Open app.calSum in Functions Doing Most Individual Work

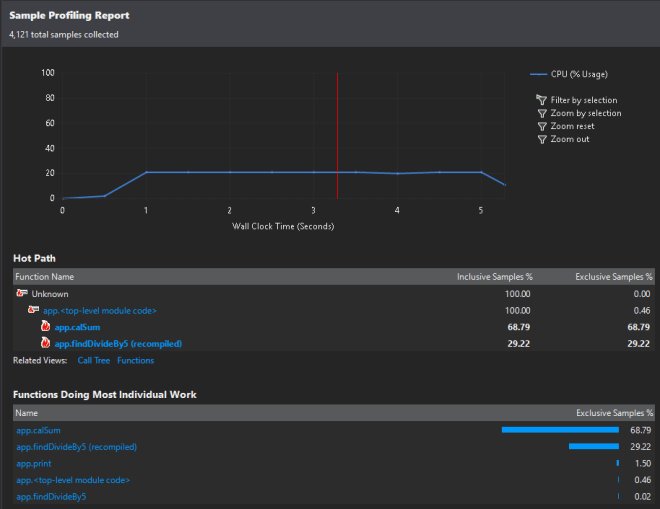[x=38, y=430]
